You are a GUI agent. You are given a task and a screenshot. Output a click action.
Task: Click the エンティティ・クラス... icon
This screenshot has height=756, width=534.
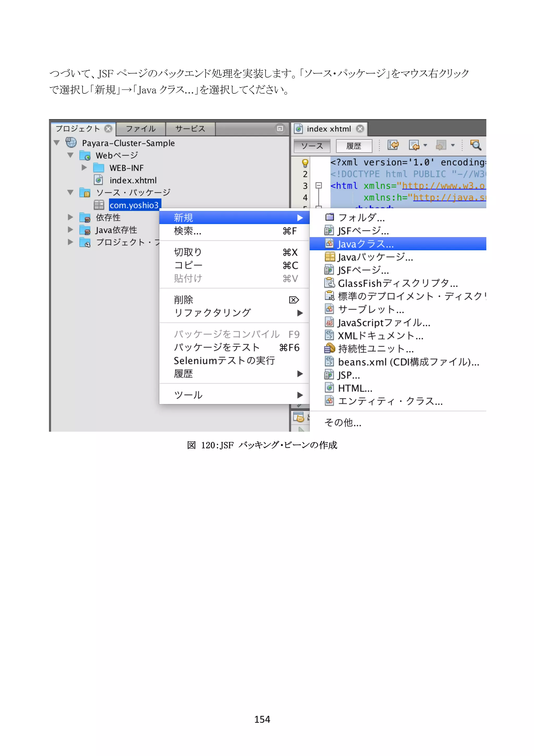[x=329, y=401]
